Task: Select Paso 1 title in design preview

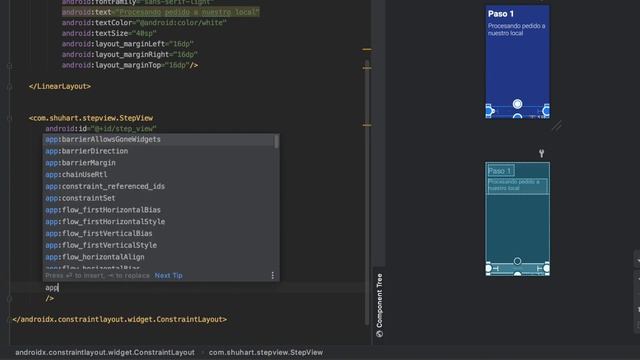Action: (501, 14)
